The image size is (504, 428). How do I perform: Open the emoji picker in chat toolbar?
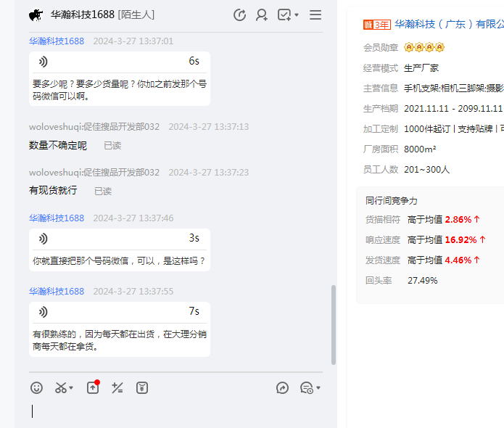point(36,388)
